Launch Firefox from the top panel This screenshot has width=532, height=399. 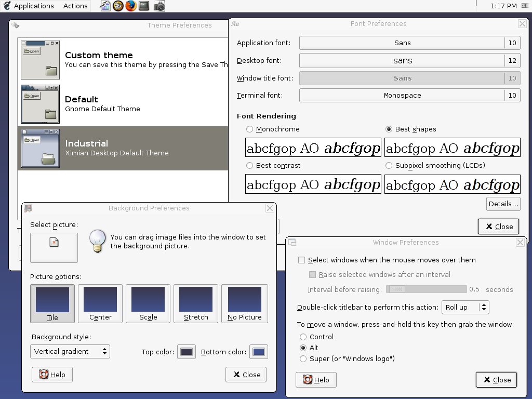click(x=130, y=6)
